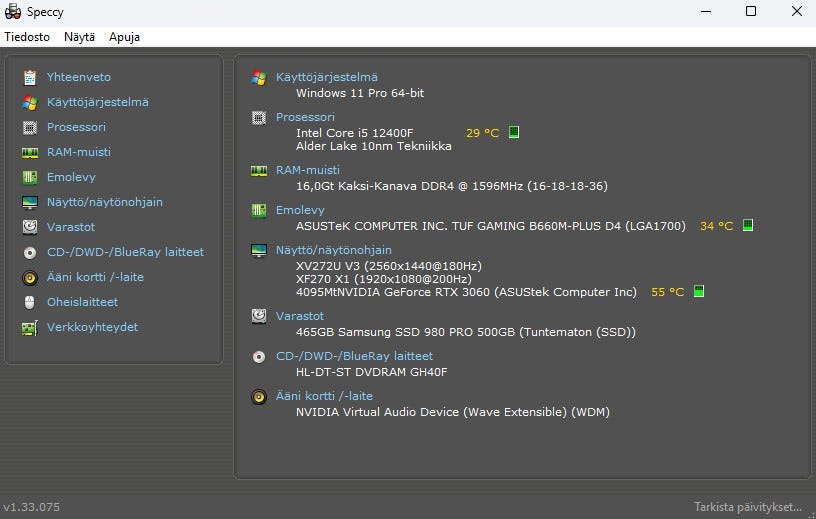Click the Yhteenveto clipboard icon in sidebar
The height and width of the screenshot is (519, 816).
pyautogui.click(x=30, y=77)
